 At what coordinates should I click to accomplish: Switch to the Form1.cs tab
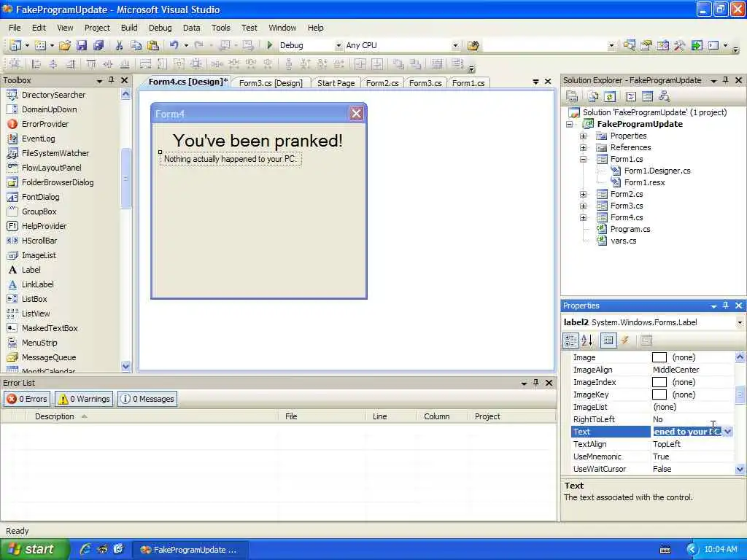468,83
